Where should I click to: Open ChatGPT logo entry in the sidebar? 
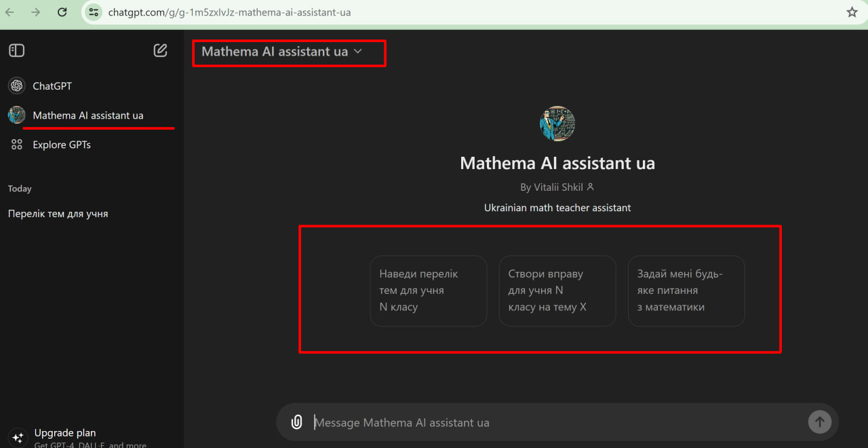pos(16,86)
